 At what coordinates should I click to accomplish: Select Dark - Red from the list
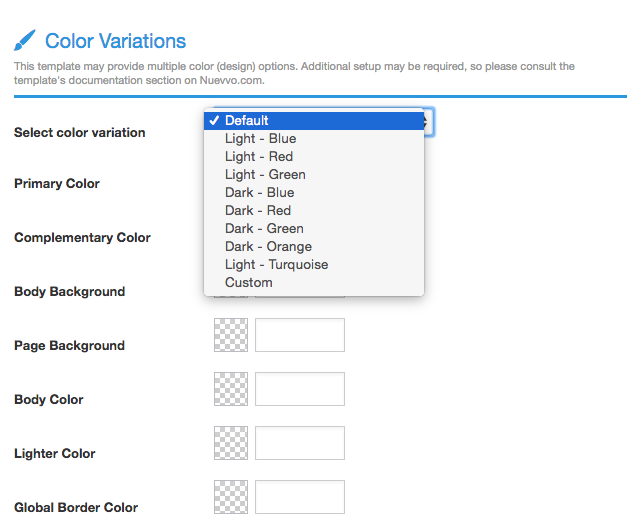[x=314, y=211]
